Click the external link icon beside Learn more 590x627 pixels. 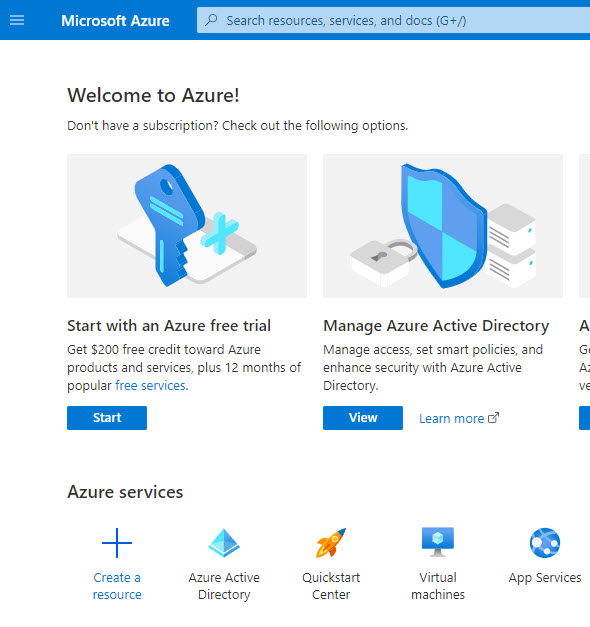pos(494,417)
